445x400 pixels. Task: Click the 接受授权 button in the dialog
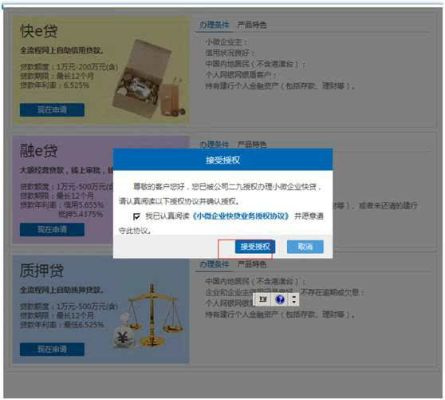pos(255,247)
